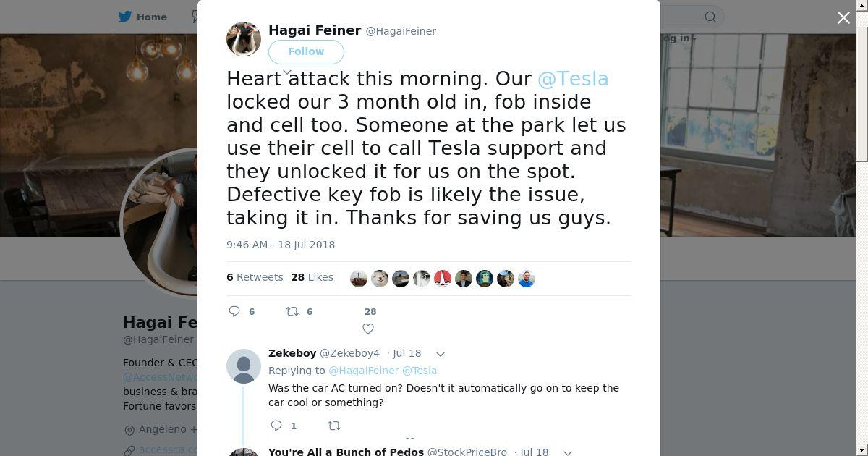The height and width of the screenshot is (456, 868).
Task: Open options chevron on StockPriceBro's reply
Action: pyautogui.click(x=568, y=452)
